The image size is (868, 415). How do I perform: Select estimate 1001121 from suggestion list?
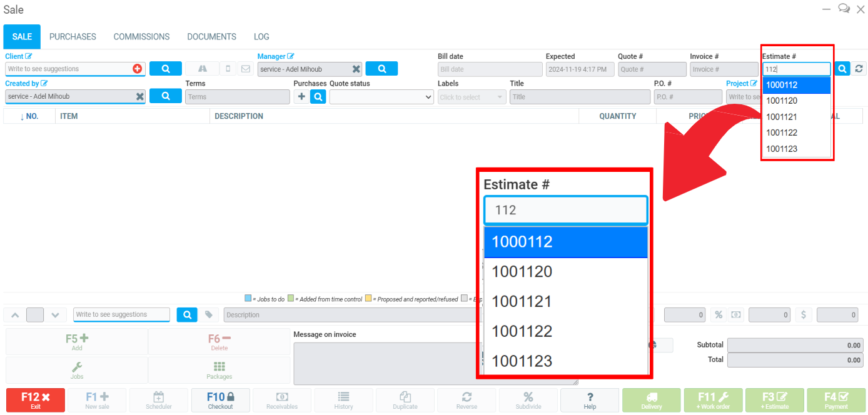(x=782, y=117)
